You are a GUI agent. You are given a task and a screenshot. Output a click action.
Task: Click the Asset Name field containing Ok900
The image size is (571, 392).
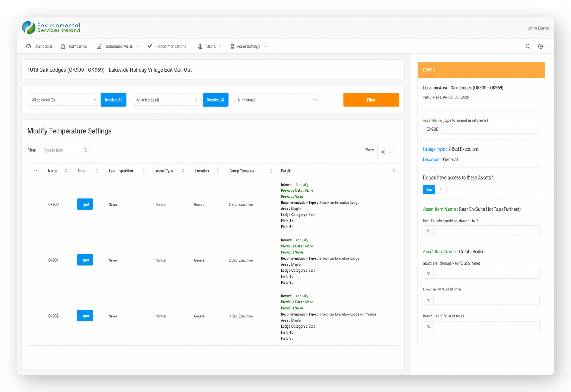481,129
